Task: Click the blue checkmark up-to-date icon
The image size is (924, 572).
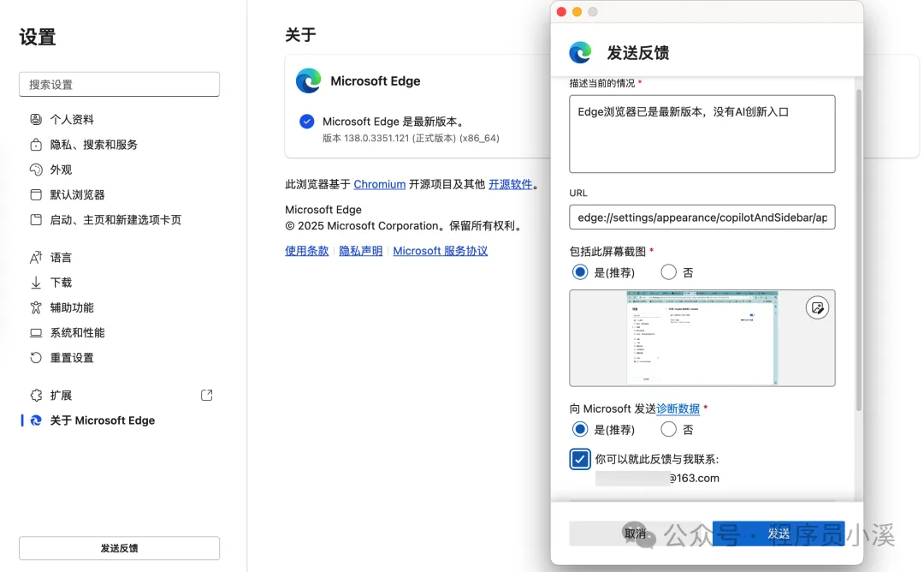Action: coord(306,122)
